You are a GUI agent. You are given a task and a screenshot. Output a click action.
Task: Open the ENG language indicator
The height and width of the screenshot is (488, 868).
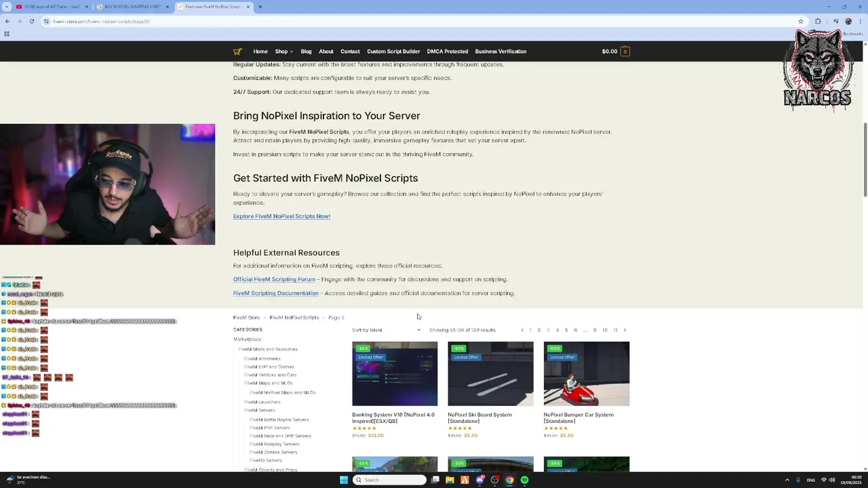pos(810,480)
